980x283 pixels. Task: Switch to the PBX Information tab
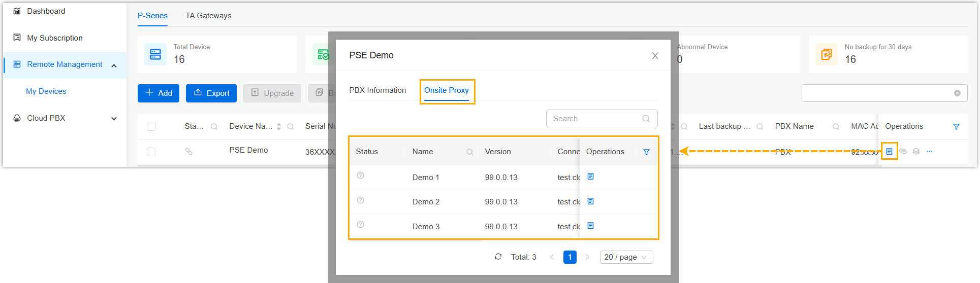point(377,90)
